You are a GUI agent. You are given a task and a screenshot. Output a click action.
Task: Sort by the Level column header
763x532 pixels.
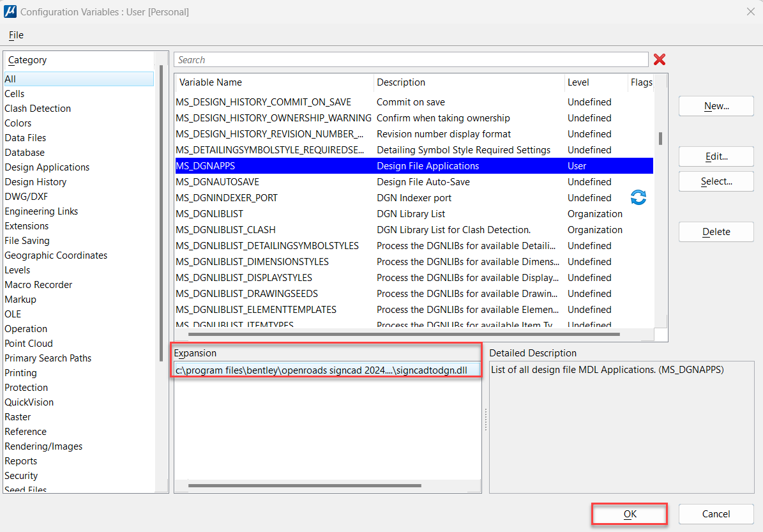tap(596, 82)
